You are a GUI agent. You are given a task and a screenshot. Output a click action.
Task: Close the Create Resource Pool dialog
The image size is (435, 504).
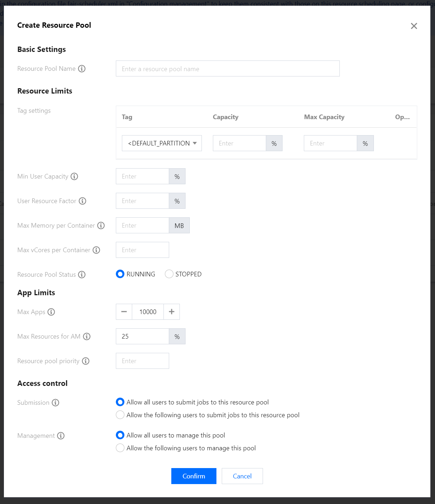coord(414,26)
